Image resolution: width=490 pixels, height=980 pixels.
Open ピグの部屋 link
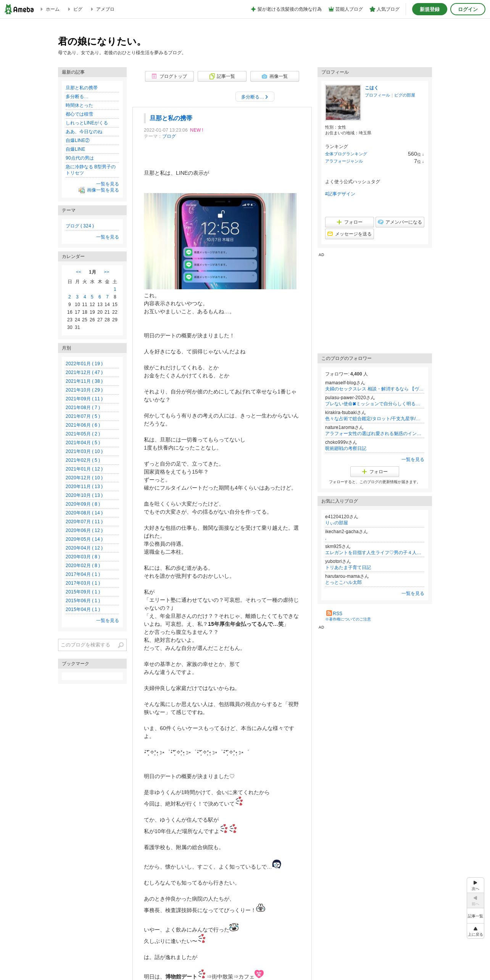pos(405,95)
